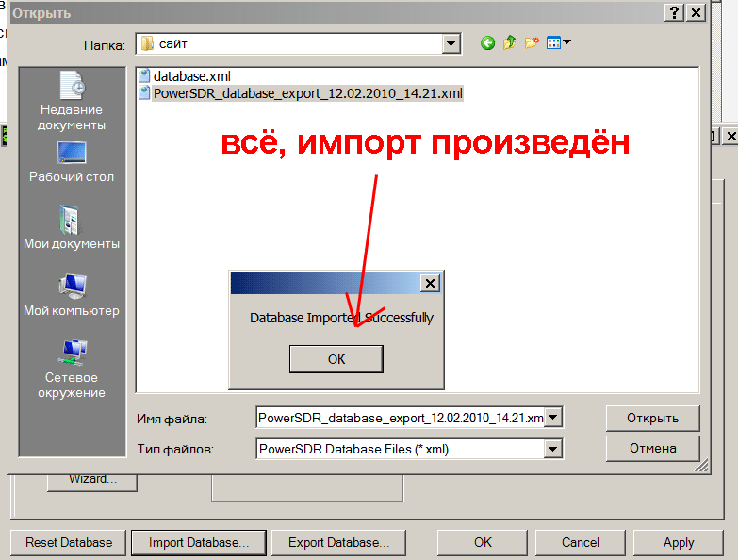Click the Открыть button
Screen dimensions: 738x560
(652, 418)
